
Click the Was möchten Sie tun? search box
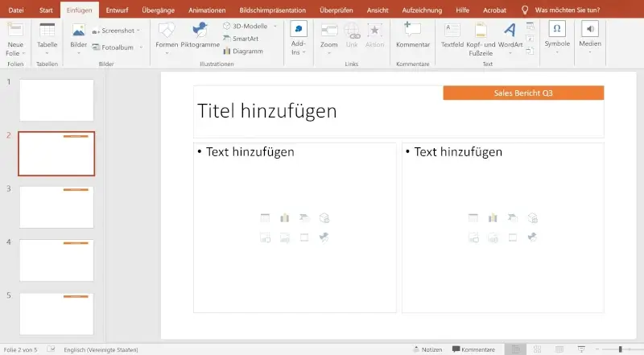568,10
